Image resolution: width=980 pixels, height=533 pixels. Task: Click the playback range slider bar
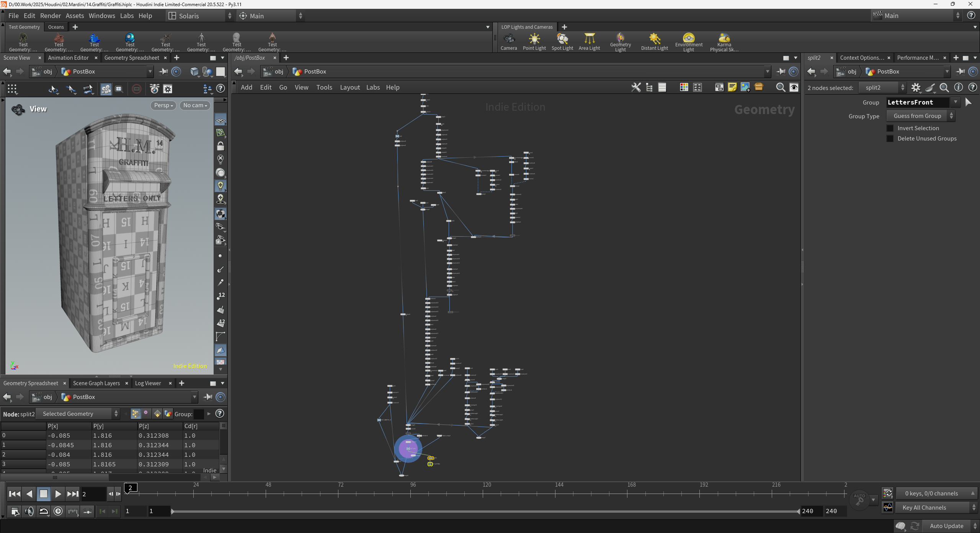pyautogui.click(x=485, y=511)
